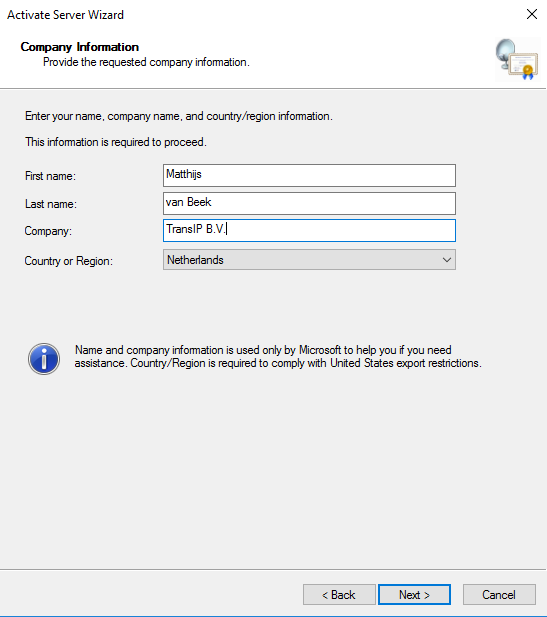
Task: Click the "Country or Region:" label
Action: 68,261
